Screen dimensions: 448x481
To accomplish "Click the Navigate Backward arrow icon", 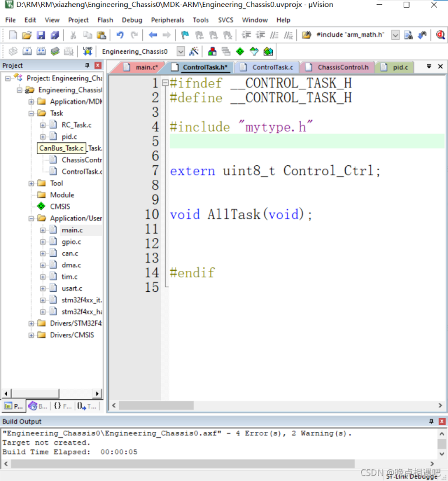I will point(153,35).
